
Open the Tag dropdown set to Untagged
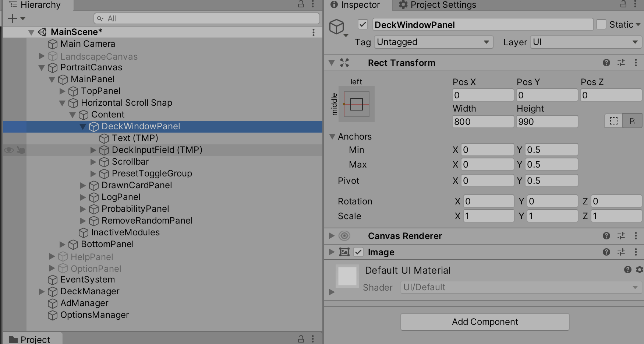pyautogui.click(x=433, y=42)
